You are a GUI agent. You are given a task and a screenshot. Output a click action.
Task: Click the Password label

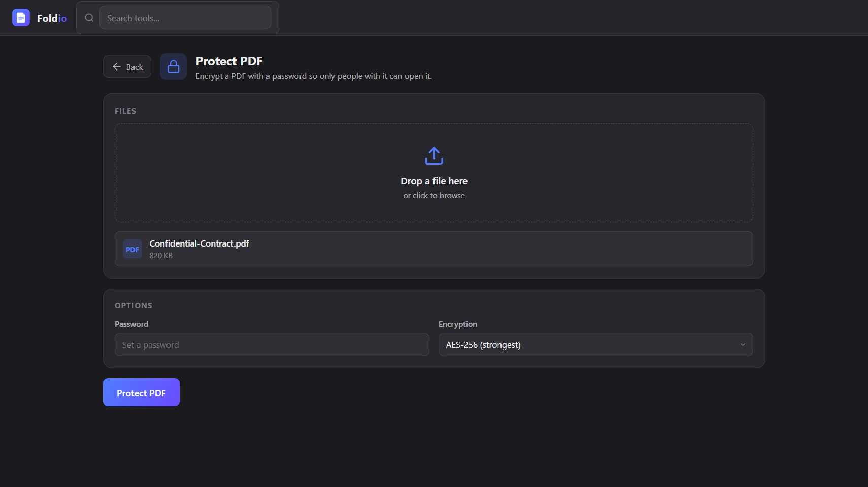[131, 324]
